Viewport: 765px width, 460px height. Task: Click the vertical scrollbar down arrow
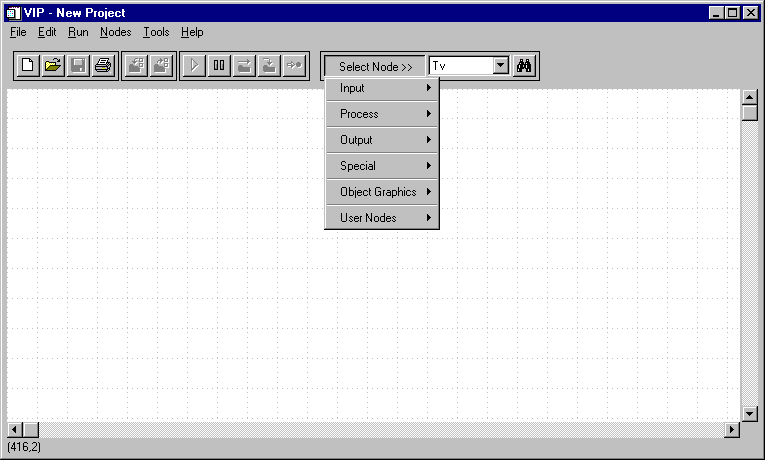point(750,413)
